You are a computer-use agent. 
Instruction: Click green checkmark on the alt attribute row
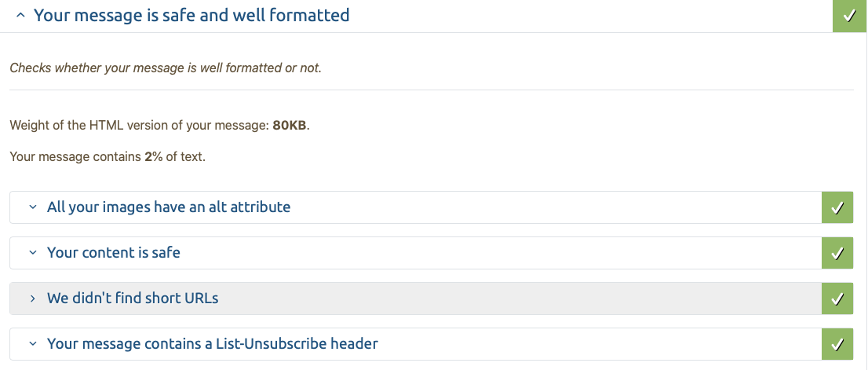[x=837, y=207]
